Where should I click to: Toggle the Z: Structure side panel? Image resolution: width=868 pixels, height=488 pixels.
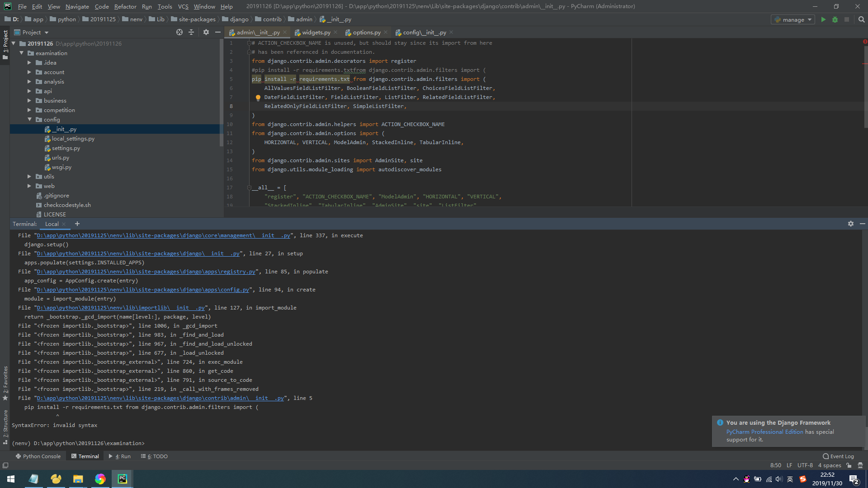(x=5, y=427)
